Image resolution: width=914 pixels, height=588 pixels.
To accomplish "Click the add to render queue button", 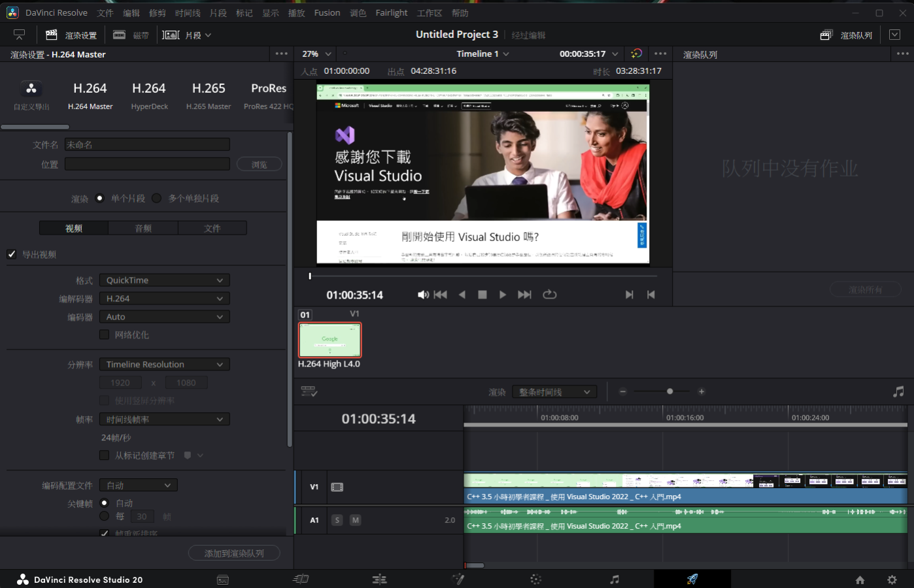I will pyautogui.click(x=234, y=553).
